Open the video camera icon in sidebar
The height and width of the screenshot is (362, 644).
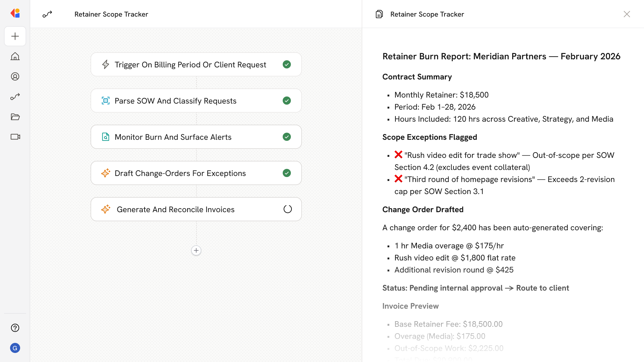15,137
